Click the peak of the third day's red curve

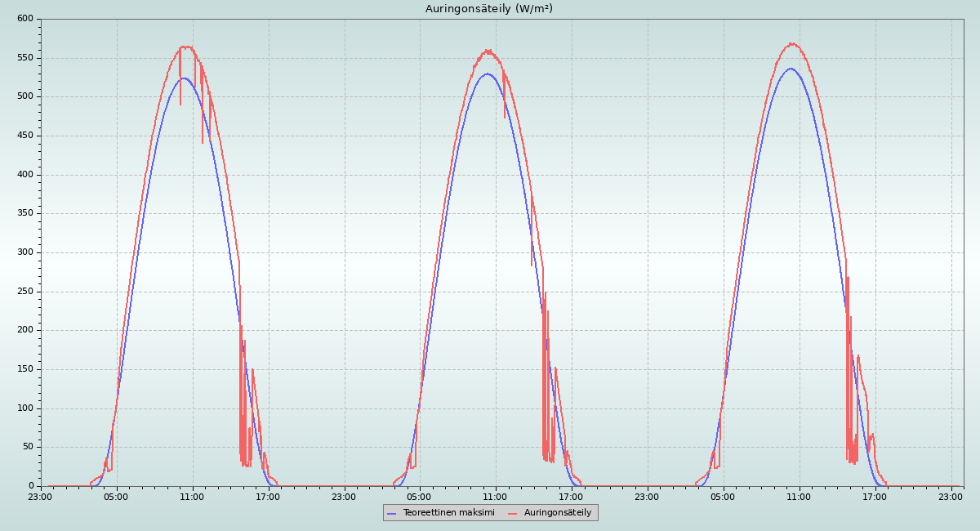[791, 43]
